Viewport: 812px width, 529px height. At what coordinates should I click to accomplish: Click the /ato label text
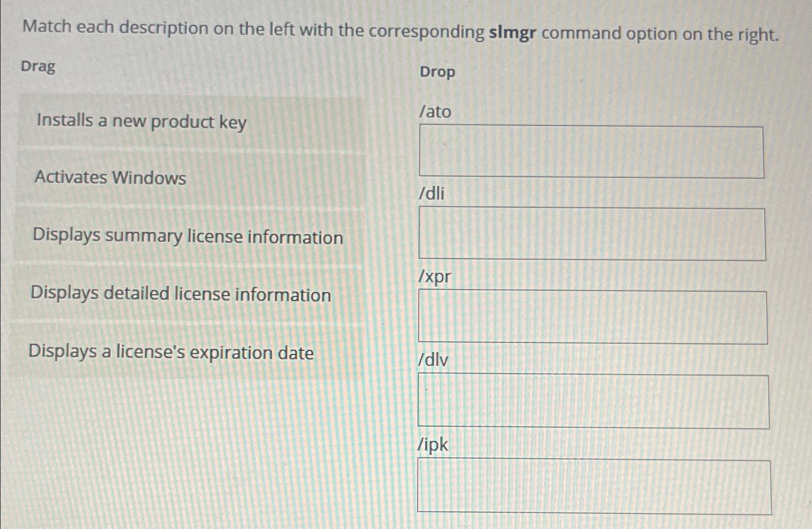pos(435,112)
